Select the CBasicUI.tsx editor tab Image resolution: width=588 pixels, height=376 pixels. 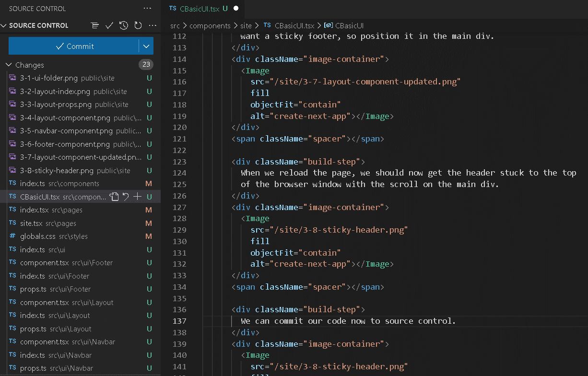click(200, 9)
